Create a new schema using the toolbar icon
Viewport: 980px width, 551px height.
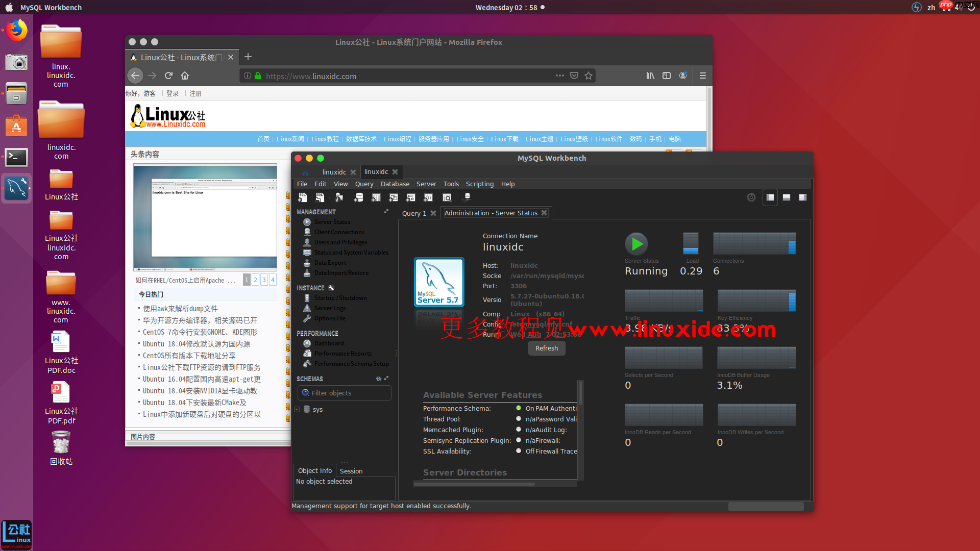click(x=359, y=197)
